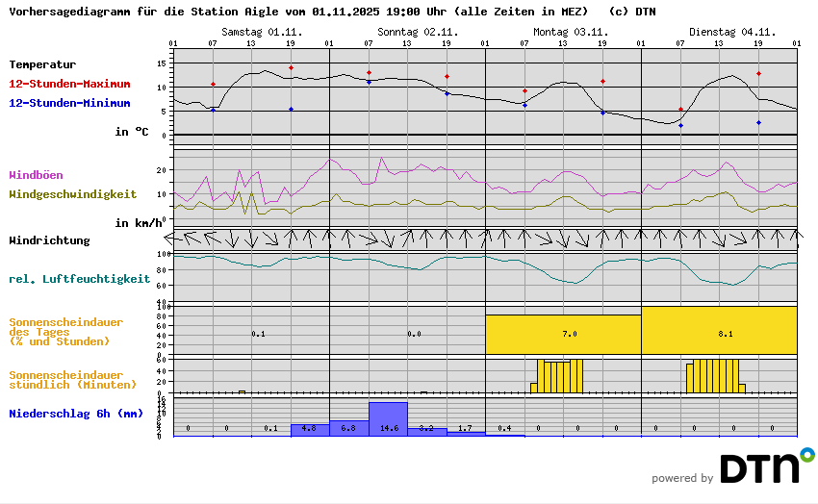This screenshot has width=818, height=504.
Task: Click the yellow 7.0 hours sunshine bar
Action: [563, 334]
